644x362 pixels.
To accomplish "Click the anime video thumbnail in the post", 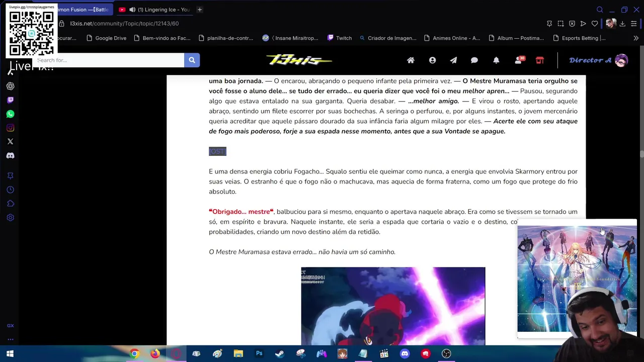I will [393, 306].
